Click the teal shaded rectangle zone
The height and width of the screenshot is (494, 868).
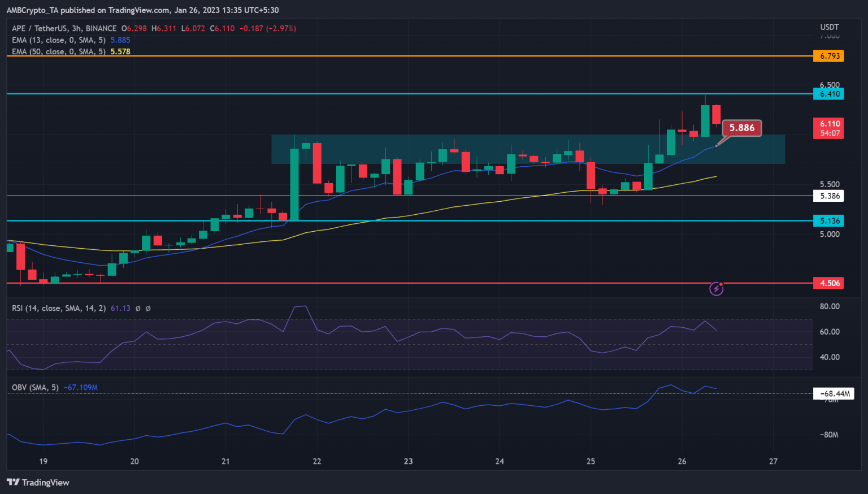pyautogui.click(x=528, y=149)
